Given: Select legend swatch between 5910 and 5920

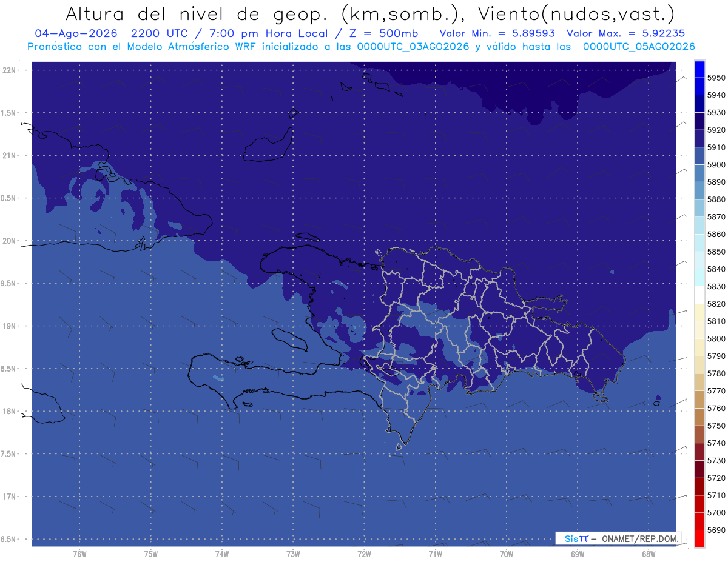Looking at the screenshot, I should pyautogui.click(x=699, y=139).
